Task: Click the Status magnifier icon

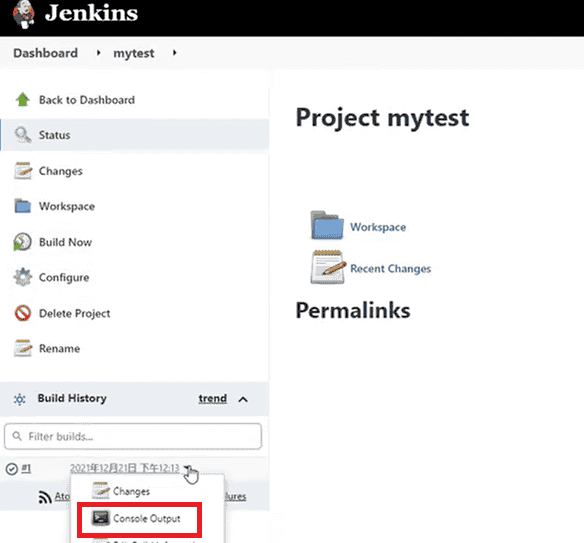Action: (x=23, y=135)
